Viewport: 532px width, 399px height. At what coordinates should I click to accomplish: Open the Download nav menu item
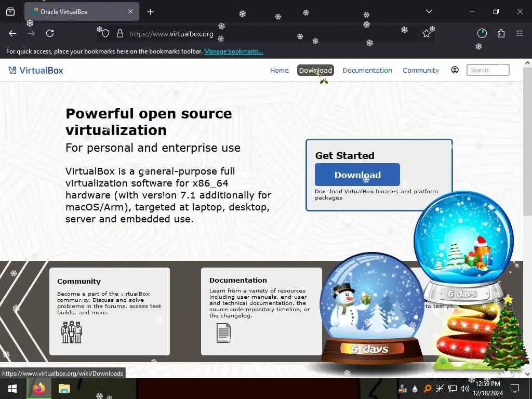click(315, 70)
